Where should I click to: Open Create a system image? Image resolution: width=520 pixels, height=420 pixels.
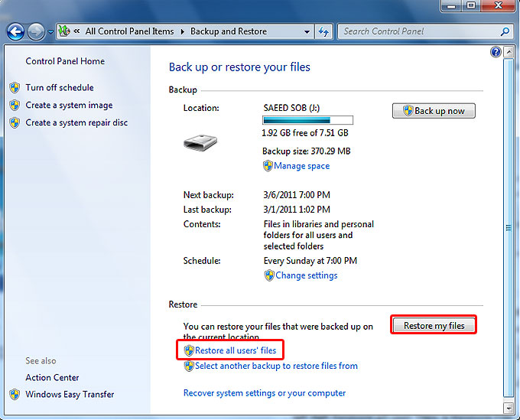click(x=69, y=105)
